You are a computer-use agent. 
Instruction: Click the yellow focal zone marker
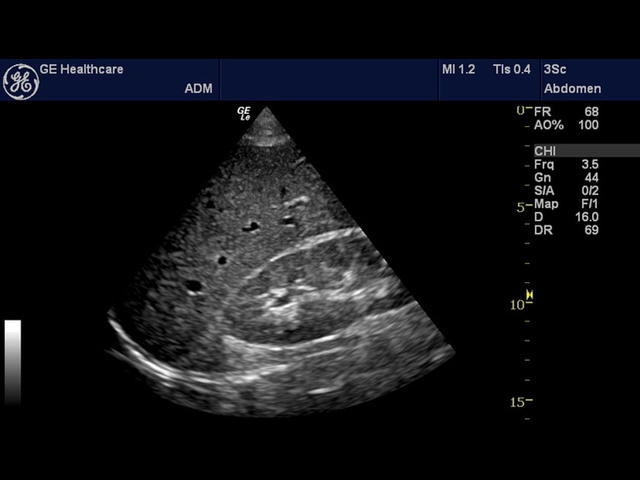click(530, 295)
